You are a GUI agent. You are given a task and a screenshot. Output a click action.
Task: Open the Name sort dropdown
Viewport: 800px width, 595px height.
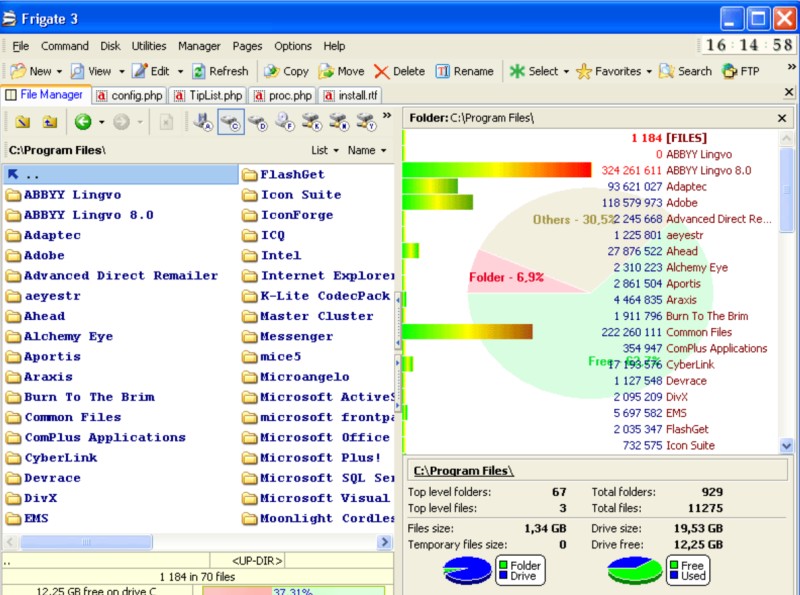367,150
